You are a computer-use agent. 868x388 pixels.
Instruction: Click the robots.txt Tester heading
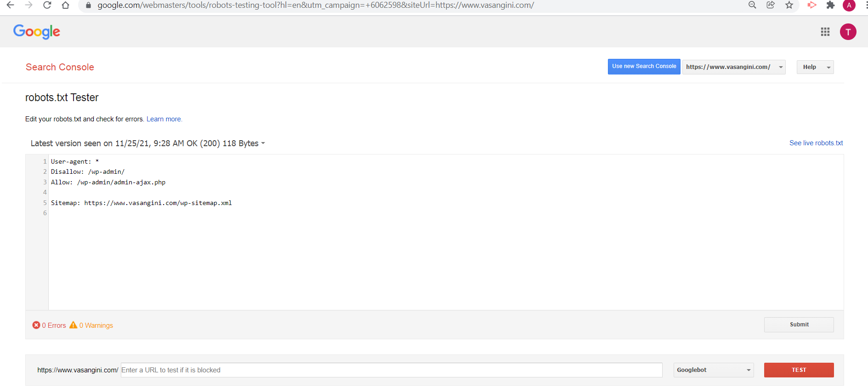[x=62, y=97]
